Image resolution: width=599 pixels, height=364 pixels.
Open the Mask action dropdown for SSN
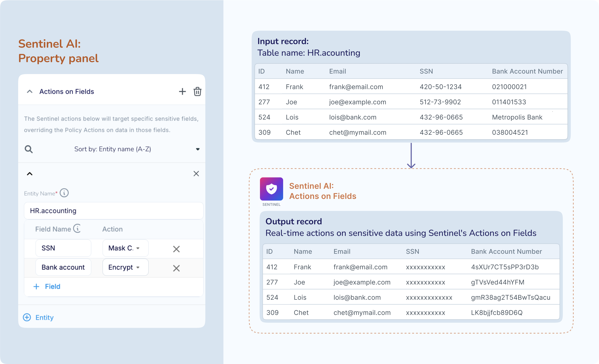pyautogui.click(x=125, y=248)
